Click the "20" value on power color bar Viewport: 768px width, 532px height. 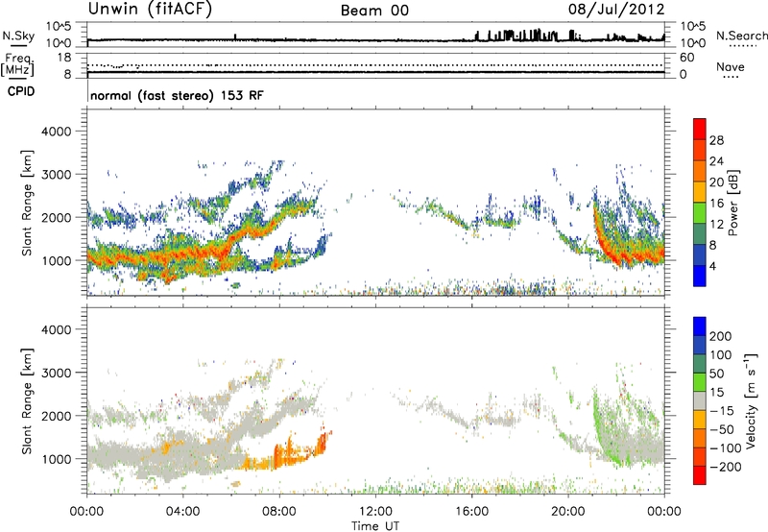716,182
